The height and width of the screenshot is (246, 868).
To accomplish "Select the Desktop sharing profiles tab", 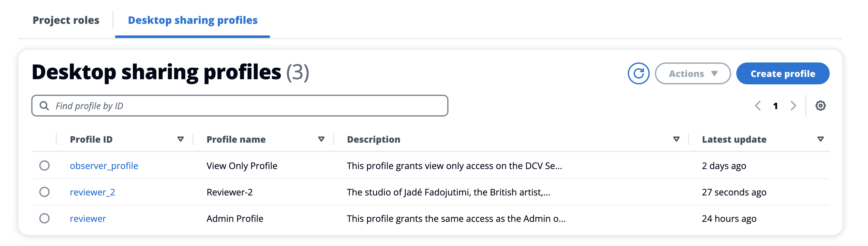I will point(193,20).
